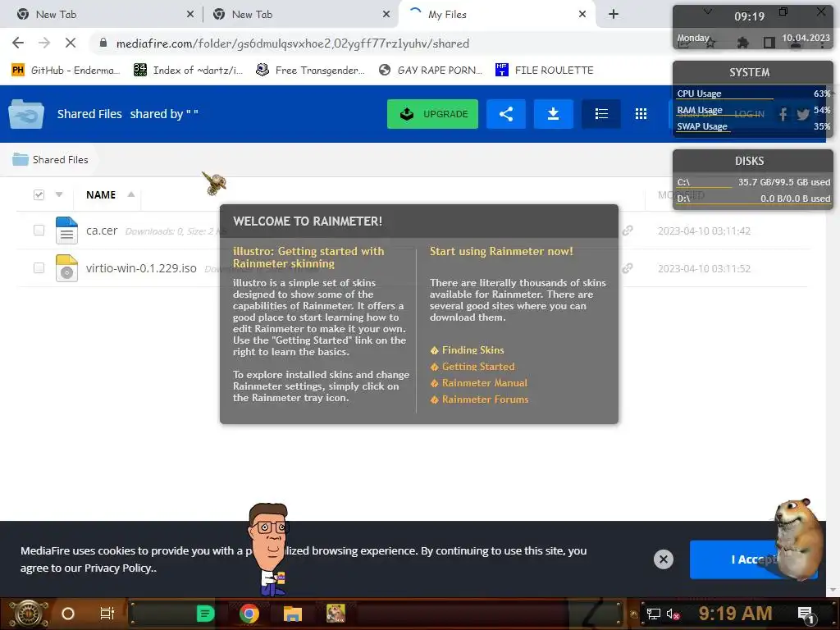The image size is (840, 630).
Task: Click the LOG IN link
Action: click(749, 114)
